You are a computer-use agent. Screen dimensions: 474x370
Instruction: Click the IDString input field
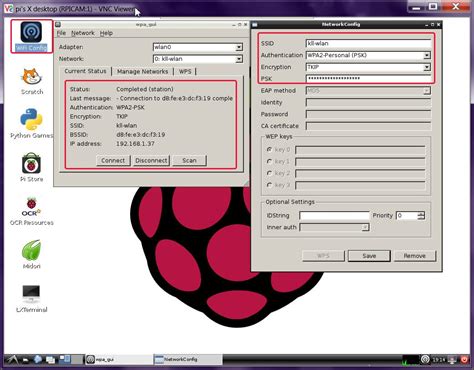tap(334, 215)
